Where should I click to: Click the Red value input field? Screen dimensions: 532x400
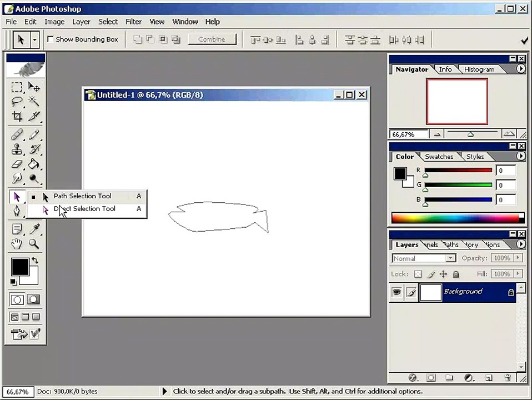[505, 171]
